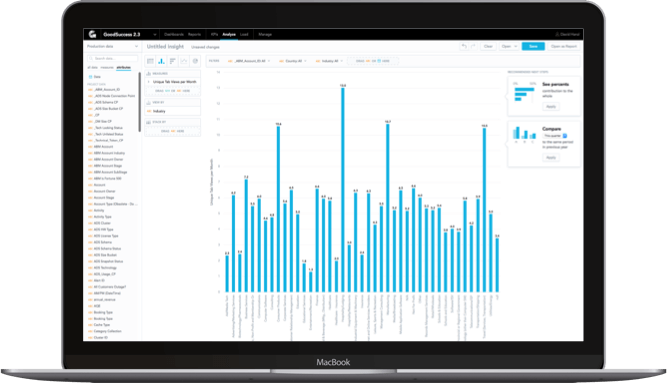Screen dimensions: 668x383
Task: Select the Cache Type attribute
Action: (101, 325)
